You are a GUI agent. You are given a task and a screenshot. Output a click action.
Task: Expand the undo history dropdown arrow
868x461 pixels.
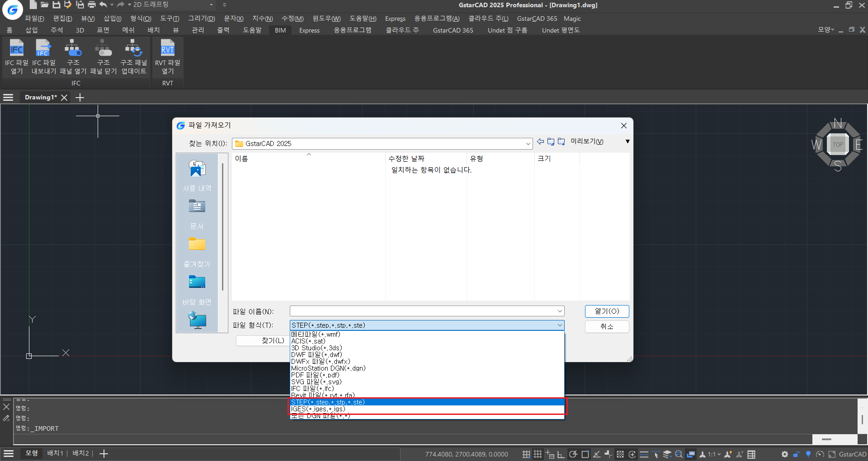point(112,5)
